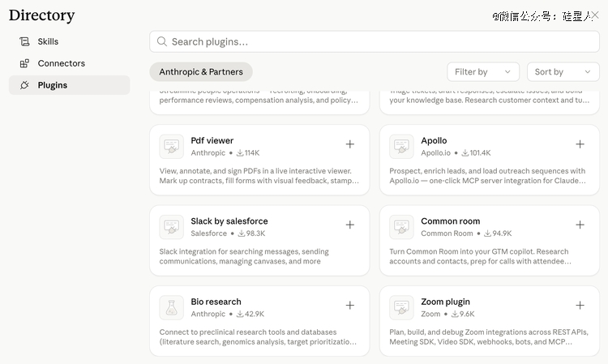Open the Sort by dropdown
608x364 pixels.
pos(563,72)
